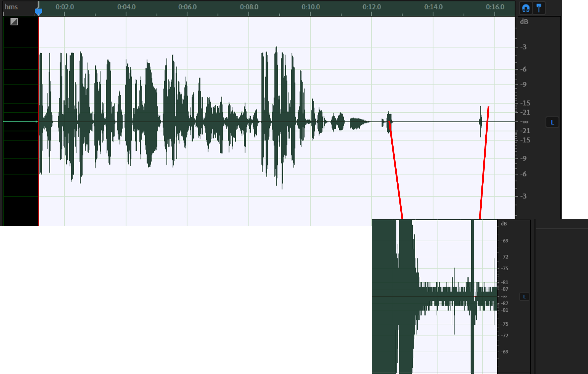Click the upper -72 mark on inset scale
588x374 pixels.
[x=505, y=257]
